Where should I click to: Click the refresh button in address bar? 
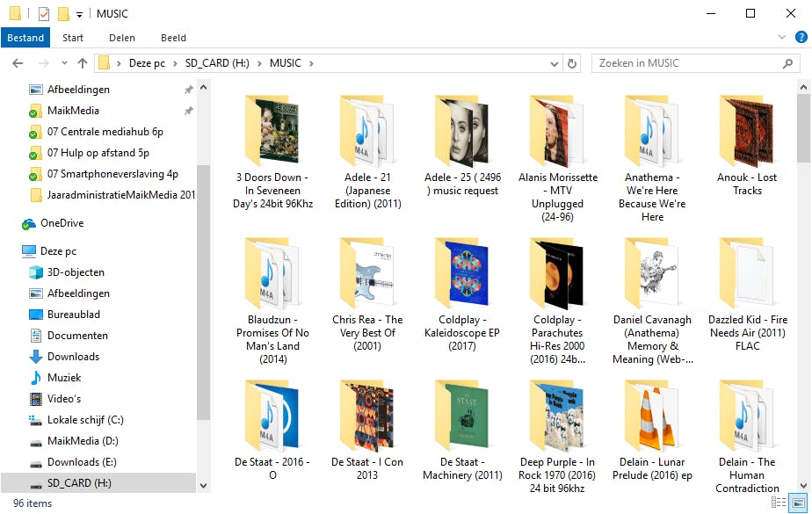click(572, 63)
